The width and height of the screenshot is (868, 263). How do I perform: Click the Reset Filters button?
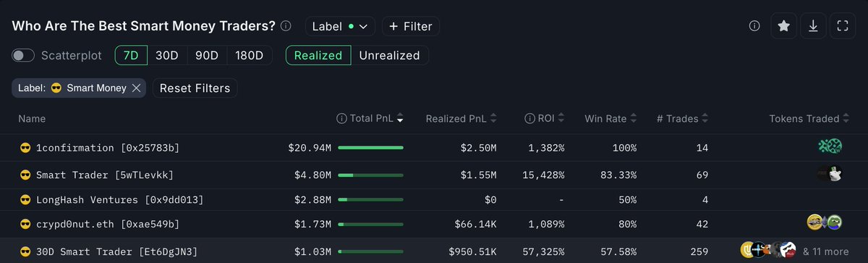click(x=195, y=88)
